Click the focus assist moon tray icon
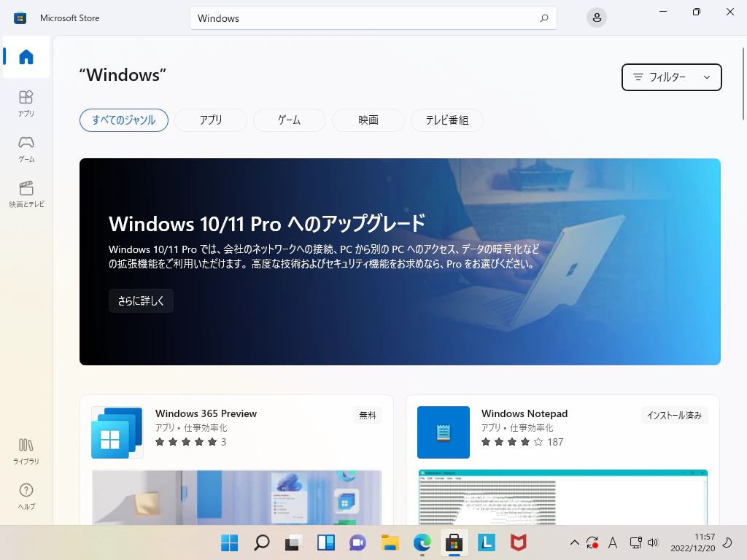 pyautogui.click(x=727, y=542)
